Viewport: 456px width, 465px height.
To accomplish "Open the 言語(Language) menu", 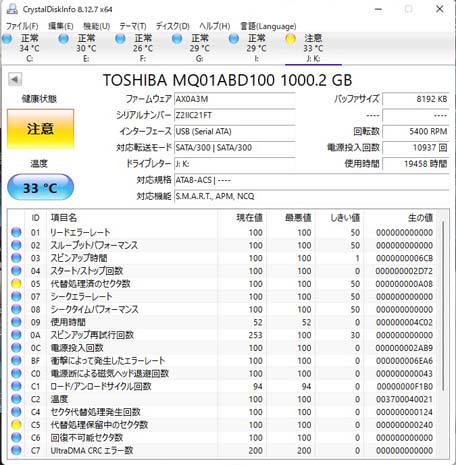I will click(x=268, y=26).
